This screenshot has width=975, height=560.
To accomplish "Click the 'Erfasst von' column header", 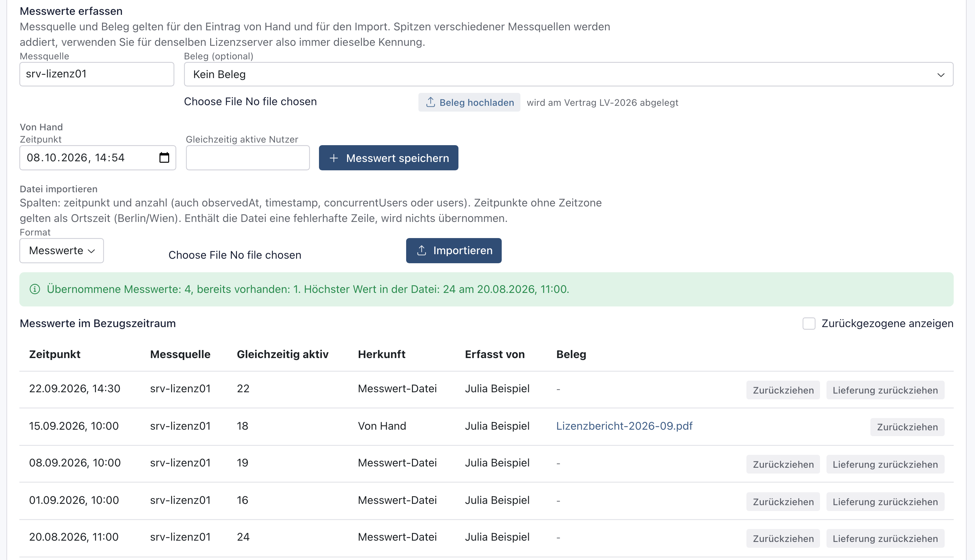I will tap(495, 354).
